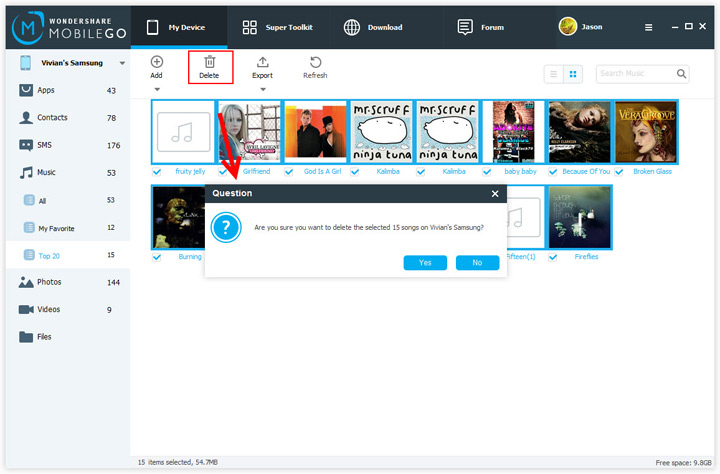
Task: Click the question mark dialog icon
Action: (x=226, y=227)
